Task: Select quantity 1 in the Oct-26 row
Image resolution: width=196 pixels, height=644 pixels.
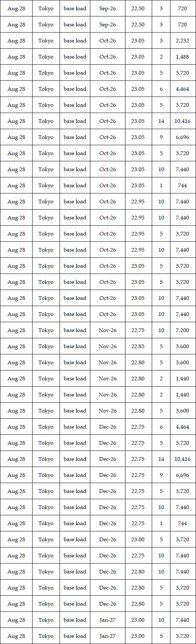Action: [161, 185]
